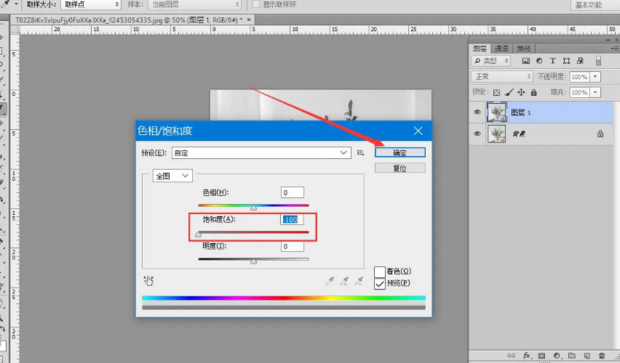Hide the 背景 layer with its eye icon
Image resolution: width=620 pixels, height=363 pixels.
477,134
